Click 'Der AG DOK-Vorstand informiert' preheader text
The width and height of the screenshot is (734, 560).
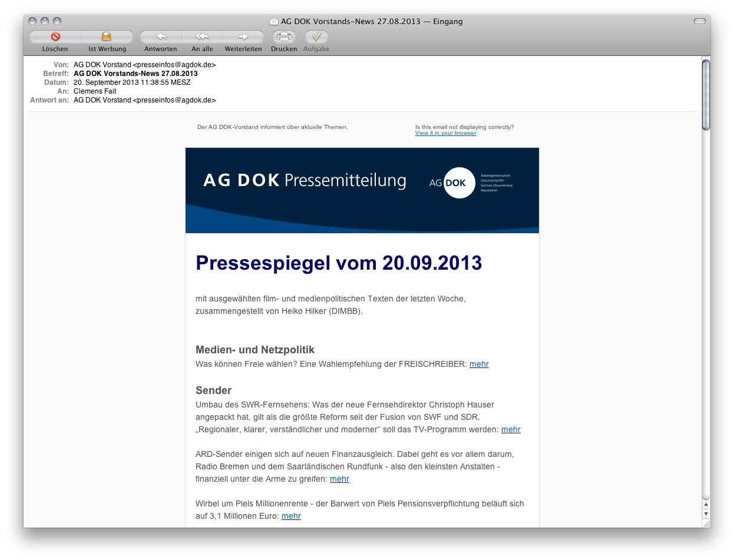pos(273,127)
